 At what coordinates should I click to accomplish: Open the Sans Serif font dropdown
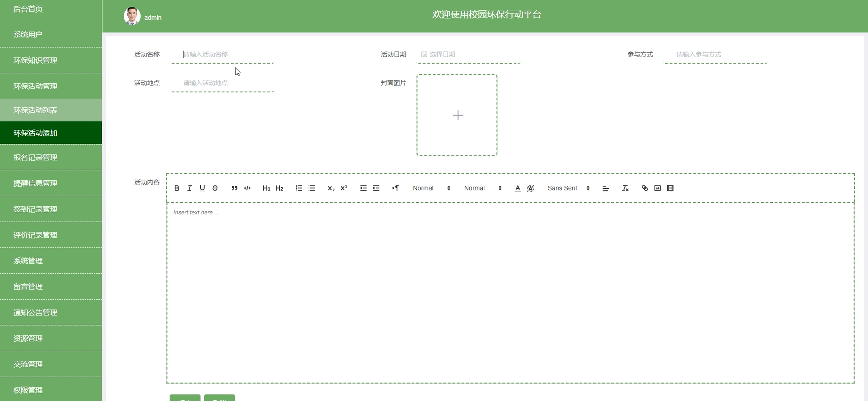568,188
